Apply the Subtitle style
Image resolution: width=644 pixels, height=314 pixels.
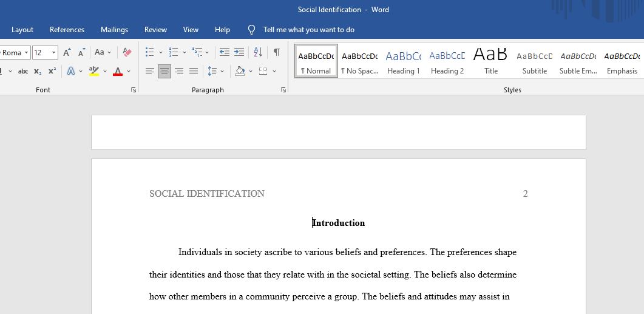(x=535, y=61)
